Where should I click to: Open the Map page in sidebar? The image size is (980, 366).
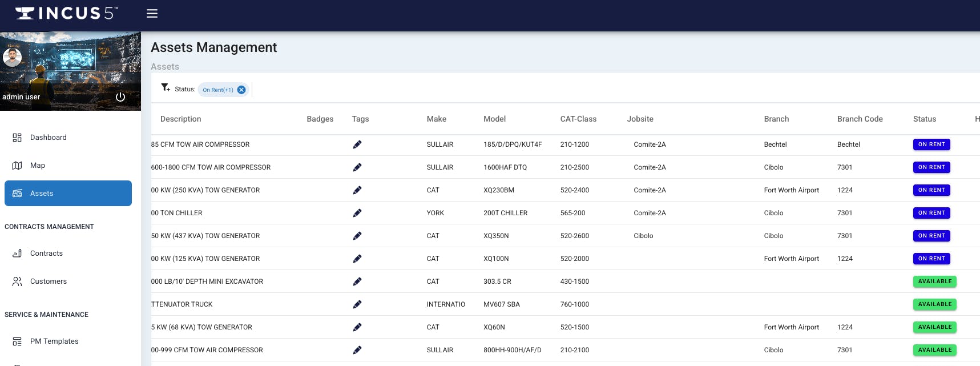click(x=37, y=166)
